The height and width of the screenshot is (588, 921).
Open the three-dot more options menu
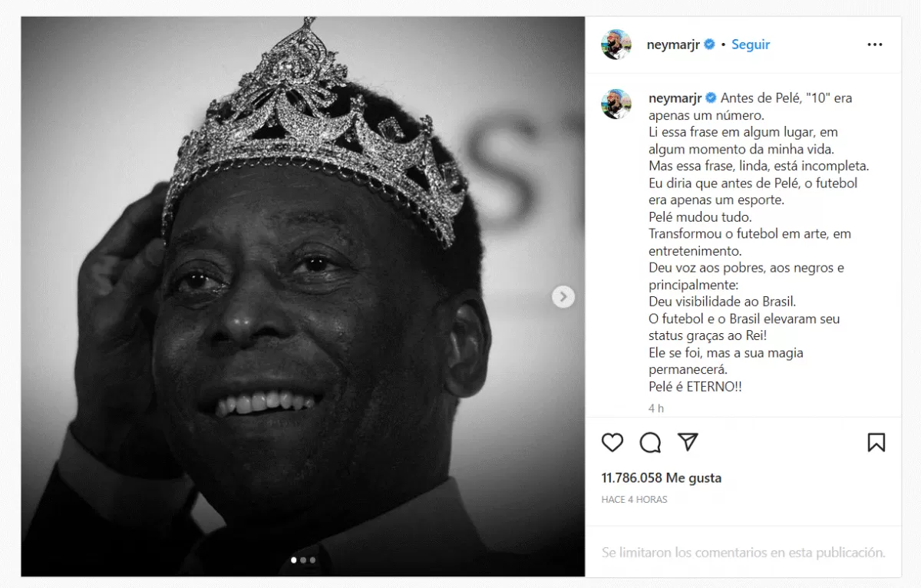click(x=875, y=45)
